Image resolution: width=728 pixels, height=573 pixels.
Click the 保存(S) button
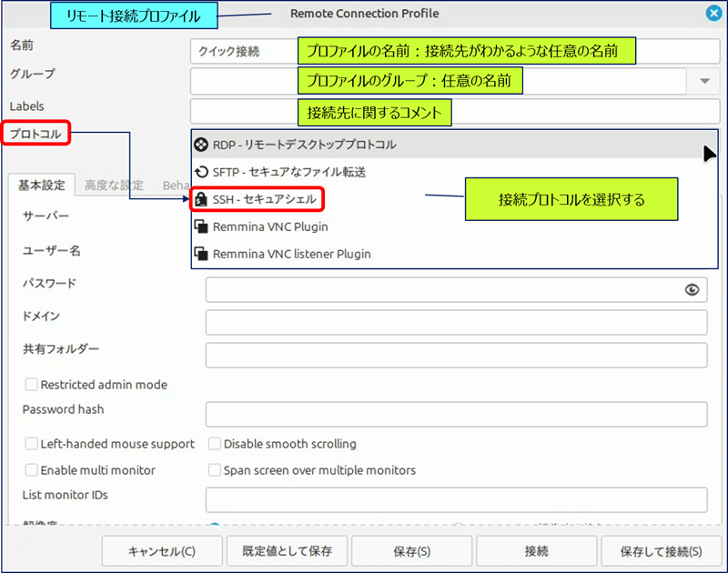[412, 551]
